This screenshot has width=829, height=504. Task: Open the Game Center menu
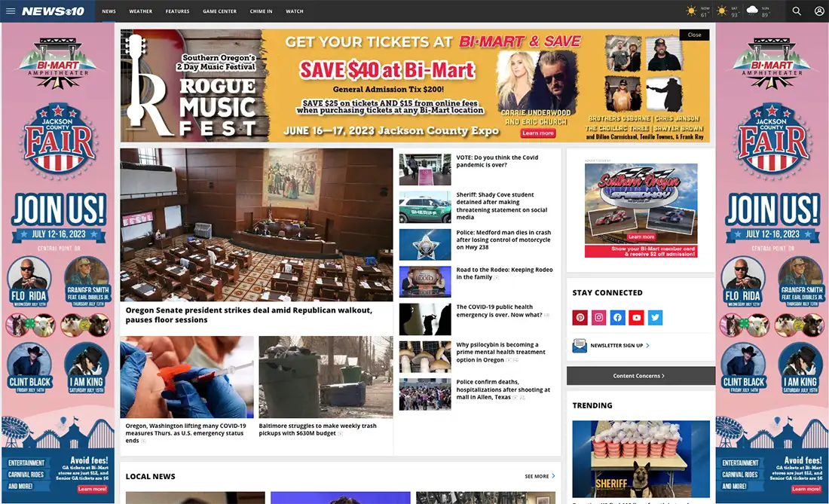tap(219, 11)
